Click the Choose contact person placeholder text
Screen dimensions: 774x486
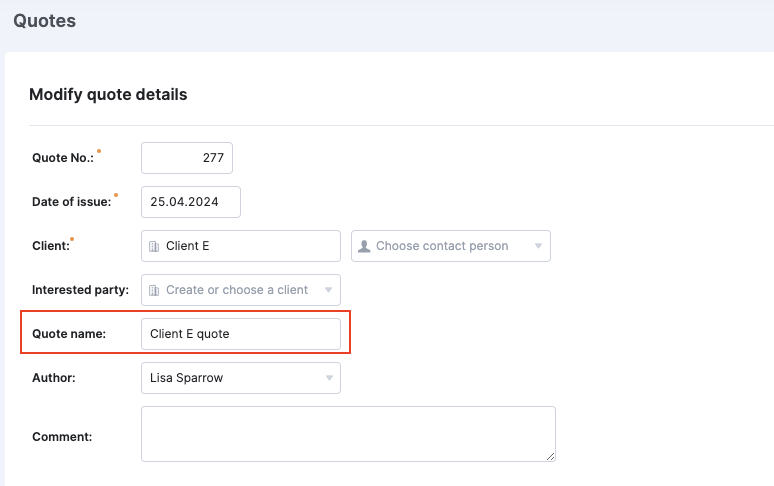pos(442,246)
